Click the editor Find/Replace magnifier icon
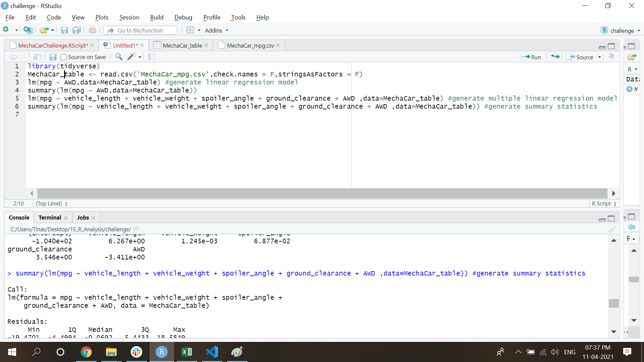This screenshot has height=362, width=644. point(119,57)
